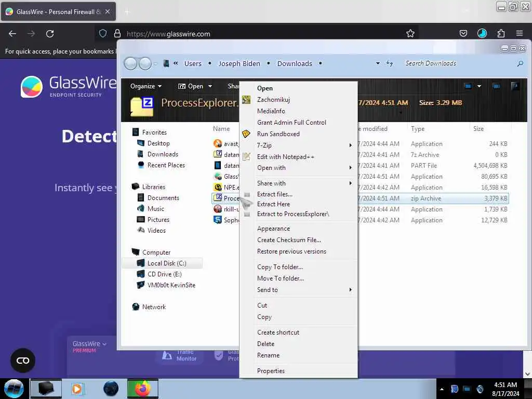Go back with Firefox back arrow
The width and height of the screenshot is (532, 399).
click(12, 34)
